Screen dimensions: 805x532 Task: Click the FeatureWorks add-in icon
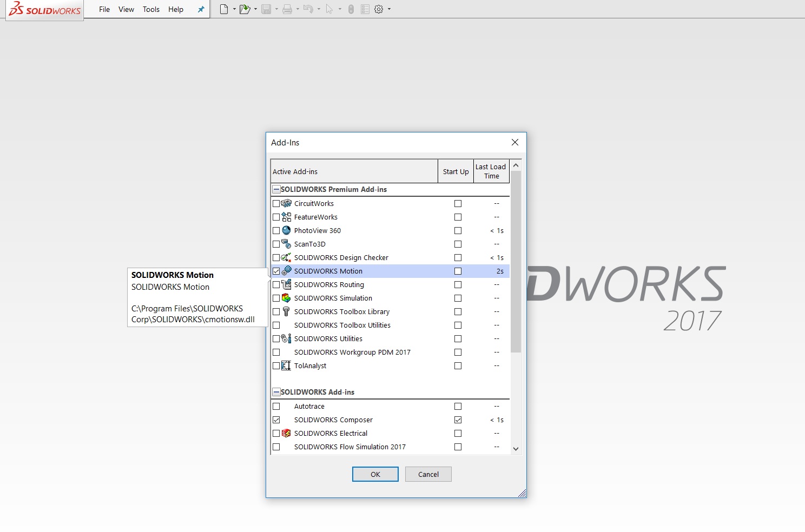coord(286,217)
